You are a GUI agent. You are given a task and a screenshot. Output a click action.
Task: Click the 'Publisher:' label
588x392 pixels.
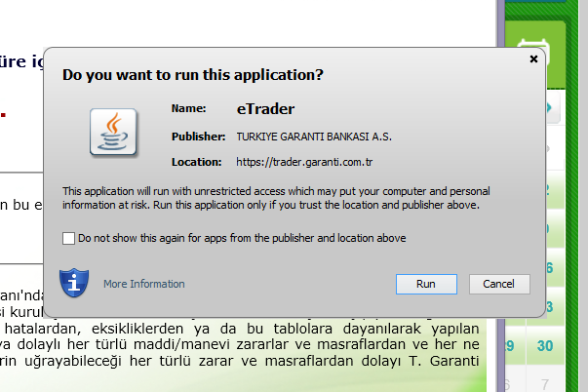coord(198,137)
